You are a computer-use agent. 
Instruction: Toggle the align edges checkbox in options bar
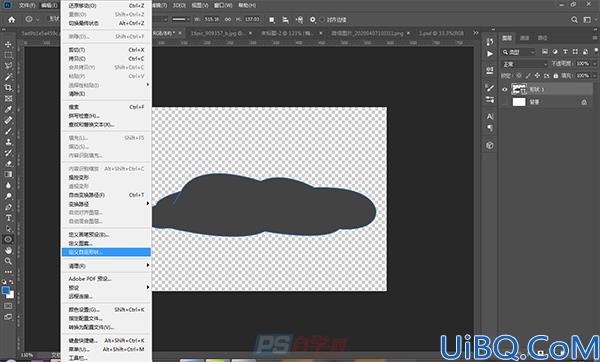tap(322, 20)
